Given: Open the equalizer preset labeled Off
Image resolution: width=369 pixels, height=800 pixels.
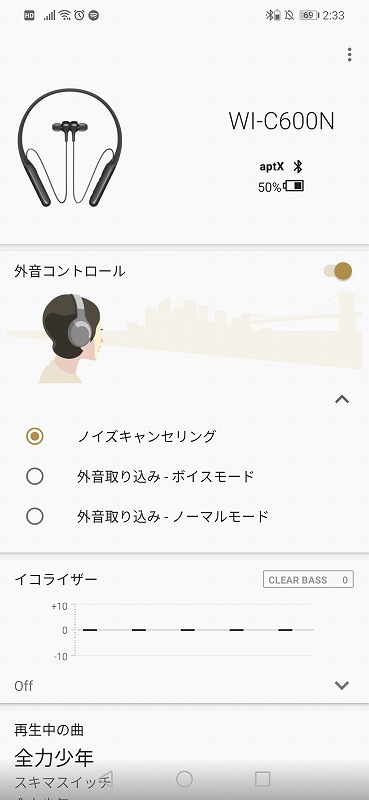Looking at the screenshot, I should [x=24, y=686].
